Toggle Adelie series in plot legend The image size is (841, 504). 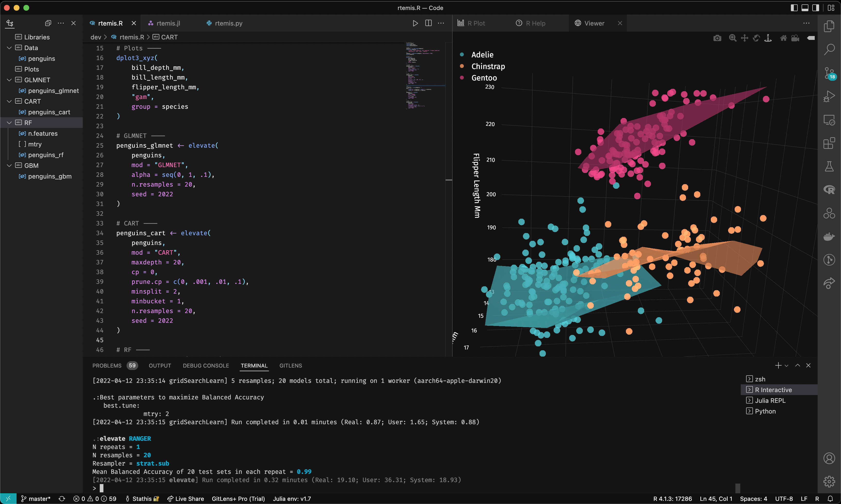click(x=482, y=55)
